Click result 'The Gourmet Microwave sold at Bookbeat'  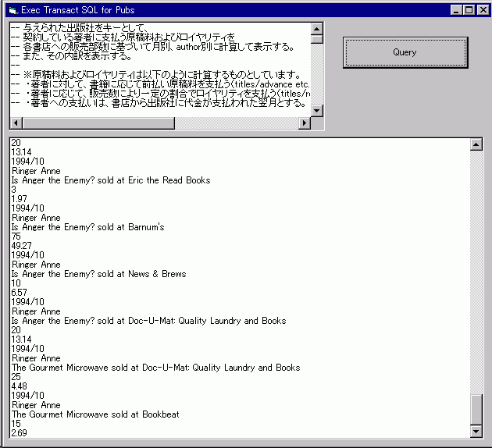click(x=95, y=414)
